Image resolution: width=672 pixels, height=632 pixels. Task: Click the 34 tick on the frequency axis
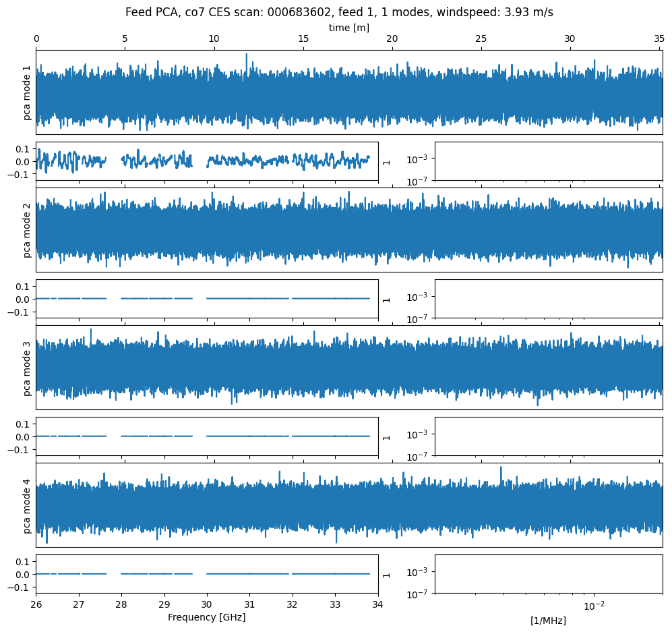pos(378,604)
